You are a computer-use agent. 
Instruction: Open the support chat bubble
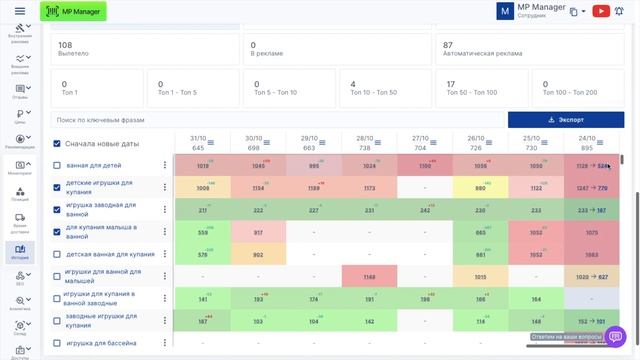pyautogui.click(x=616, y=337)
